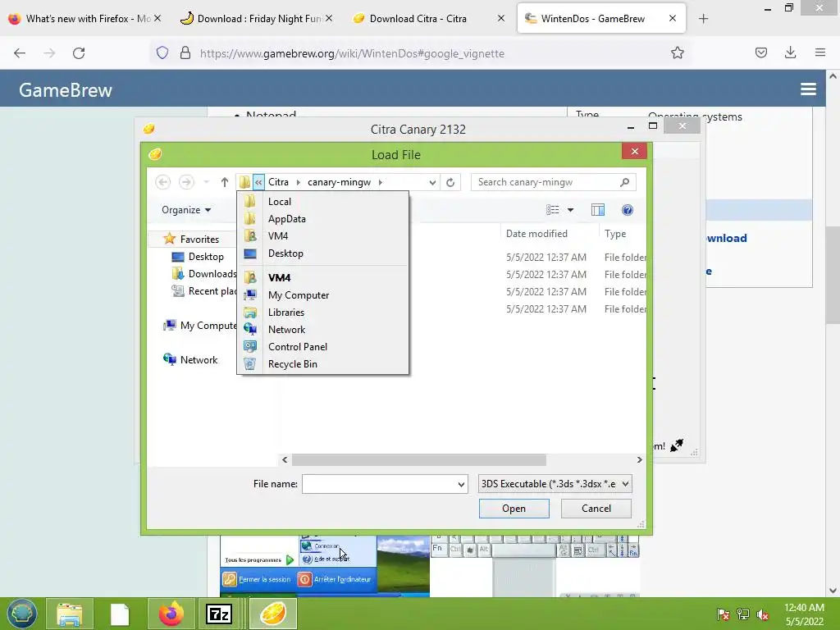Open Firefox from the taskbar
Viewport: 840px width, 630px height.
click(x=171, y=614)
